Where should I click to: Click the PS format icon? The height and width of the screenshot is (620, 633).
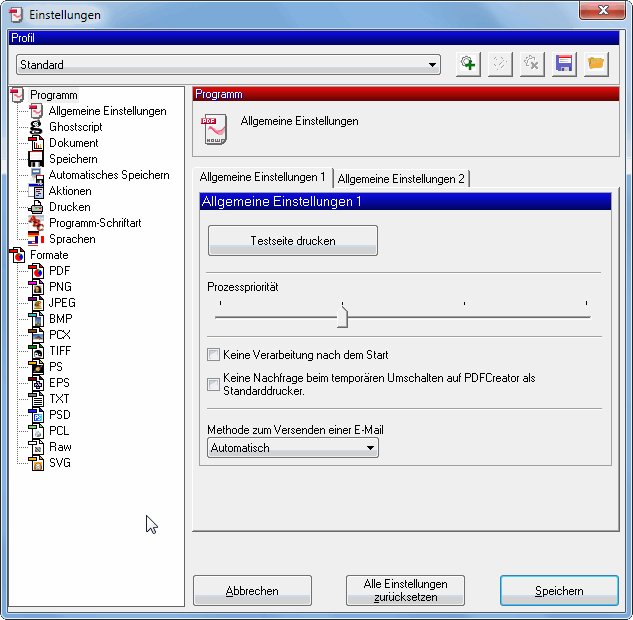tap(36, 367)
